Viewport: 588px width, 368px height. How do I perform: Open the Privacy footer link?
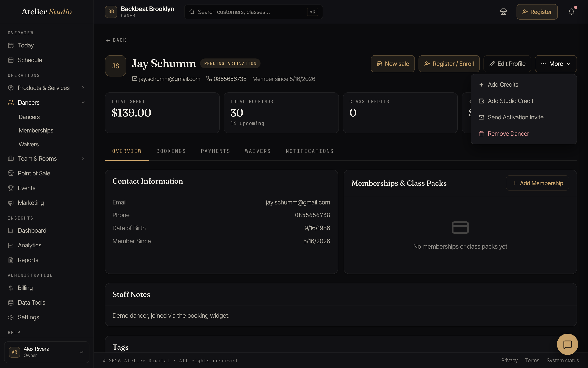[x=509, y=360]
